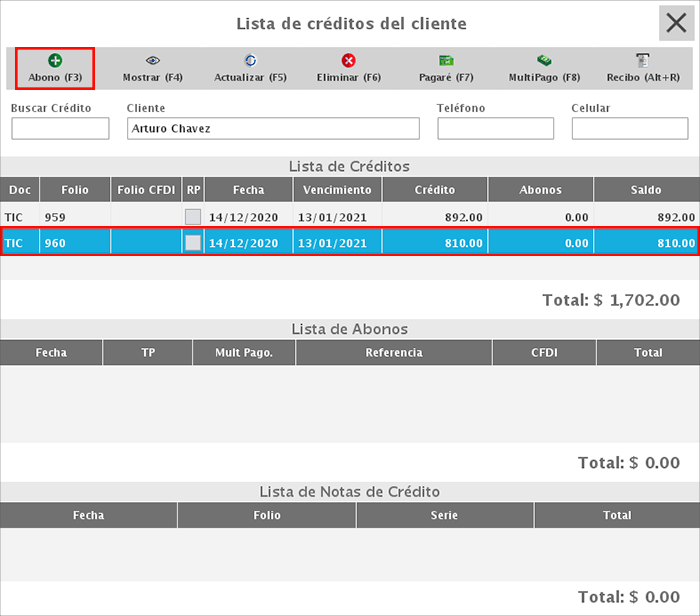The image size is (700, 616).
Task: Open the Pagaré (F7) icon
Action: click(446, 60)
